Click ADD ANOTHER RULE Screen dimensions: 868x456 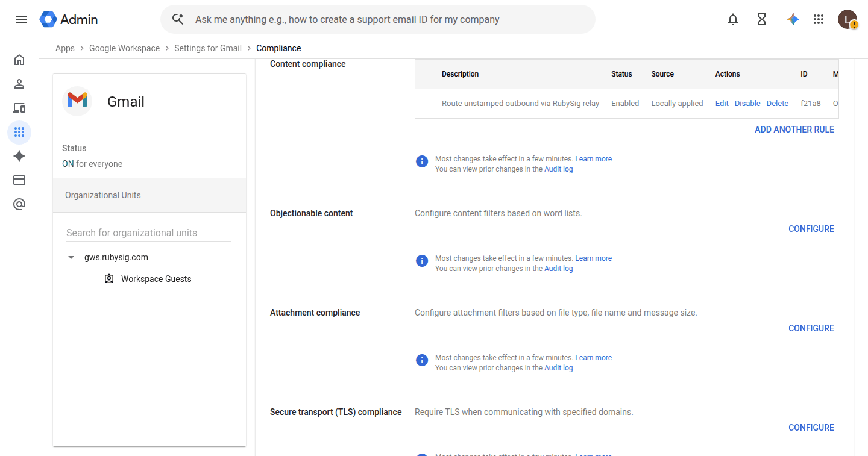pos(794,130)
